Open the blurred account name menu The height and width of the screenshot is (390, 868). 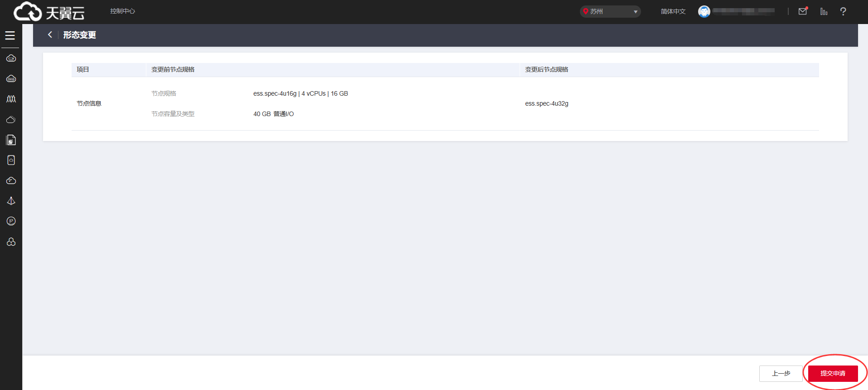[743, 11]
